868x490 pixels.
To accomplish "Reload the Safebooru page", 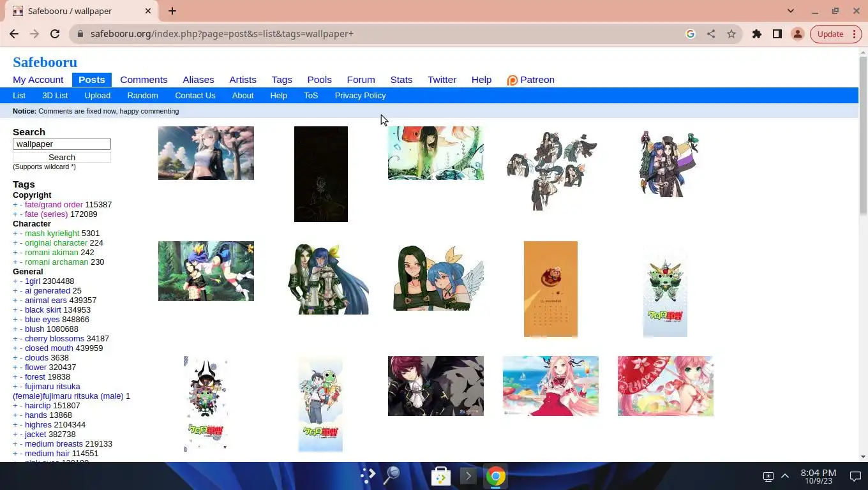I will pos(55,34).
